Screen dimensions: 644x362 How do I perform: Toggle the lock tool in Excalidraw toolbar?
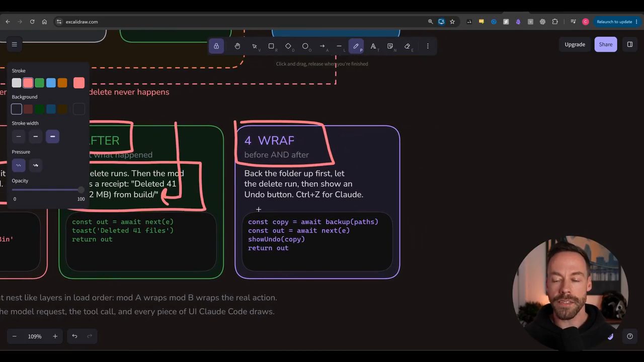click(x=216, y=46)
